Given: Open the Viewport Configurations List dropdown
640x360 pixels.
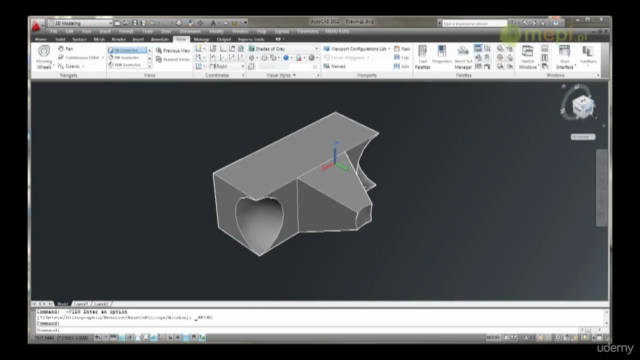Looking at the screenshot, I should [357, 49].
